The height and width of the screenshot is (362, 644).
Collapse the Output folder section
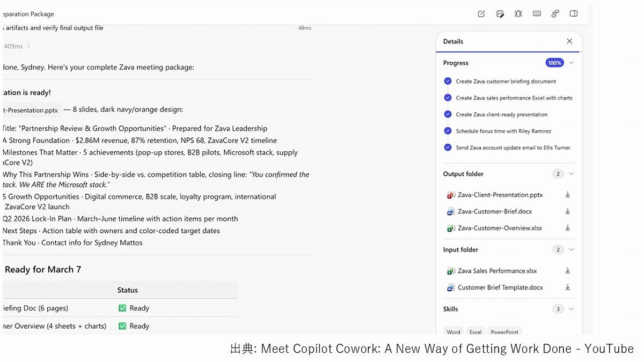(x=572, y=174)
